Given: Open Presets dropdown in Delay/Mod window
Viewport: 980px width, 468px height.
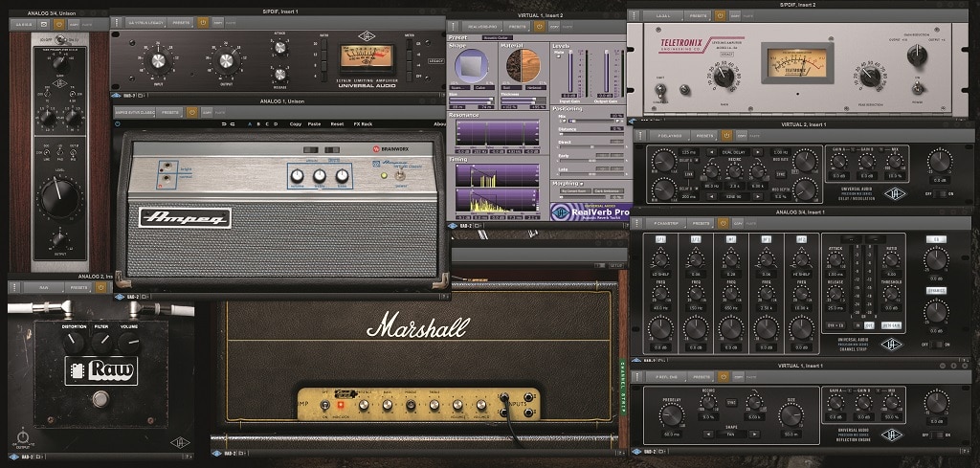Looking at the screenshot, I should (705, 135).
